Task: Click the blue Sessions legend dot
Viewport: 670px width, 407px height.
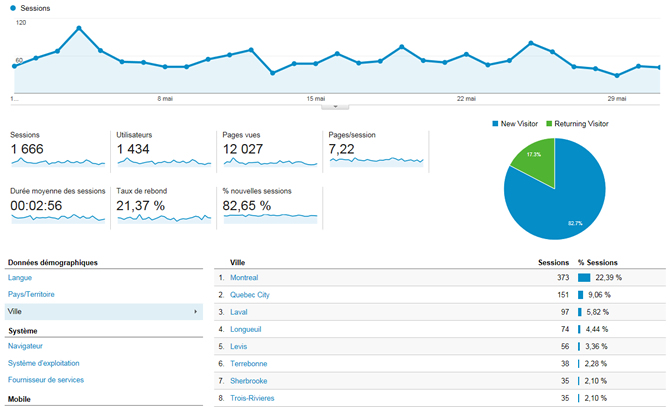Action: 13,8
